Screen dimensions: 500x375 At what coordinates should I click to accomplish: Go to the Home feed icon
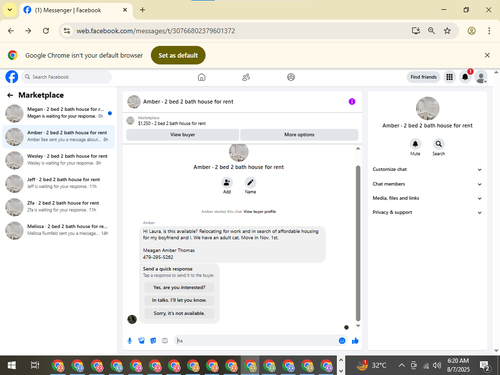coord(202,77)
